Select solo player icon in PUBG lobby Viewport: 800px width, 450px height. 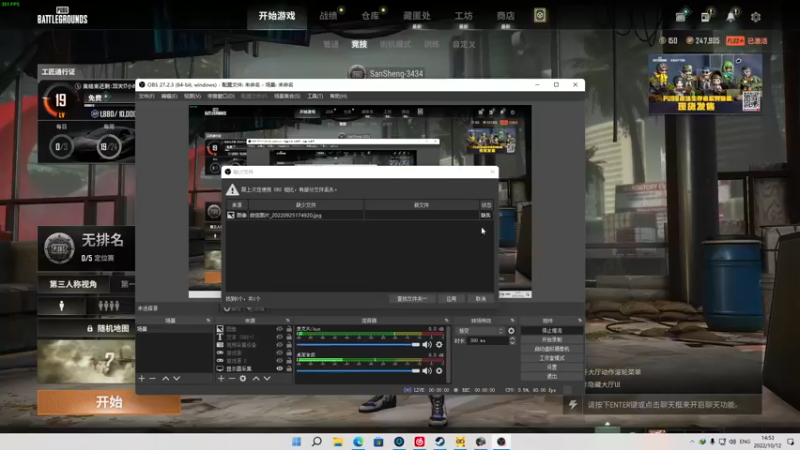click(62, 306)
